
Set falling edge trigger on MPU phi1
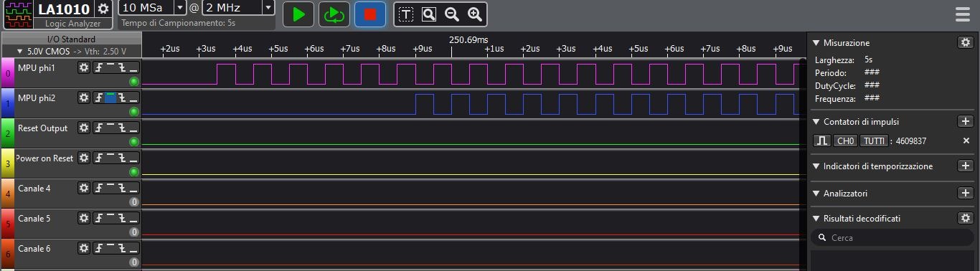(x=122, y=67)
